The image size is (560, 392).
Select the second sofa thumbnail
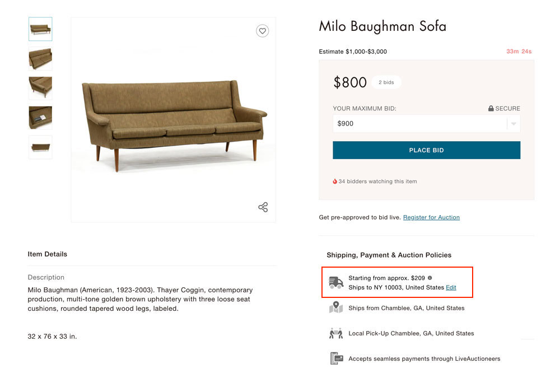point(40,58)
